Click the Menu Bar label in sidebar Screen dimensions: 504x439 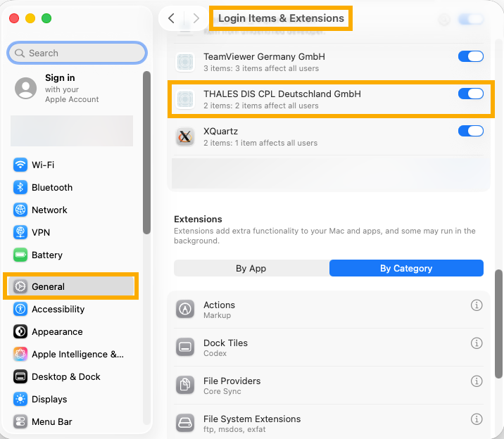[52, 421]
